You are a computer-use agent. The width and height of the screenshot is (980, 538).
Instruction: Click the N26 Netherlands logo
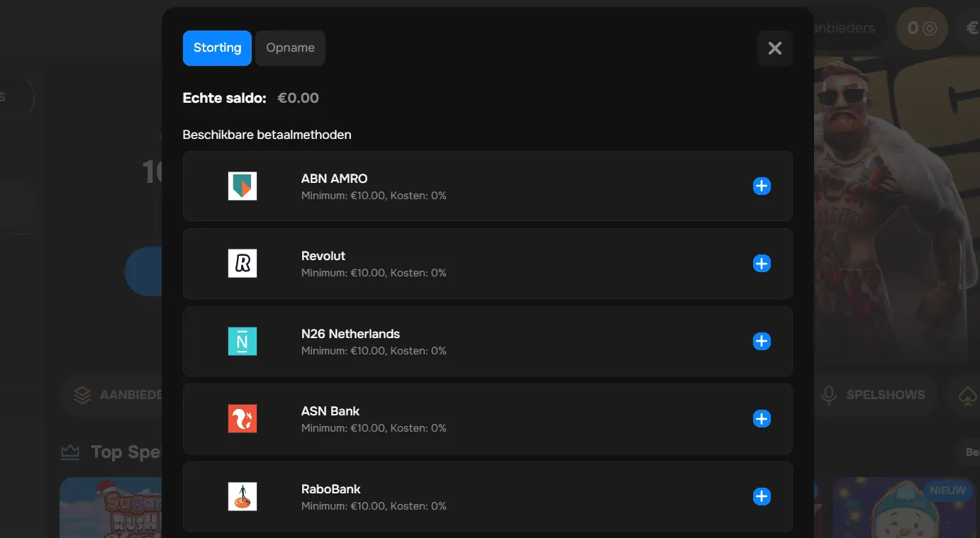pyautogui.click(x=242, y=341)
